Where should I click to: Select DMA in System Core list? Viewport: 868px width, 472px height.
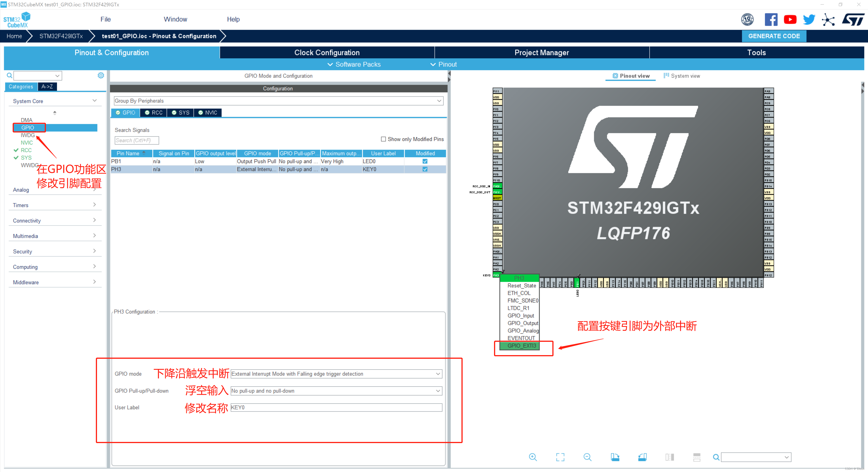point(26,120)
